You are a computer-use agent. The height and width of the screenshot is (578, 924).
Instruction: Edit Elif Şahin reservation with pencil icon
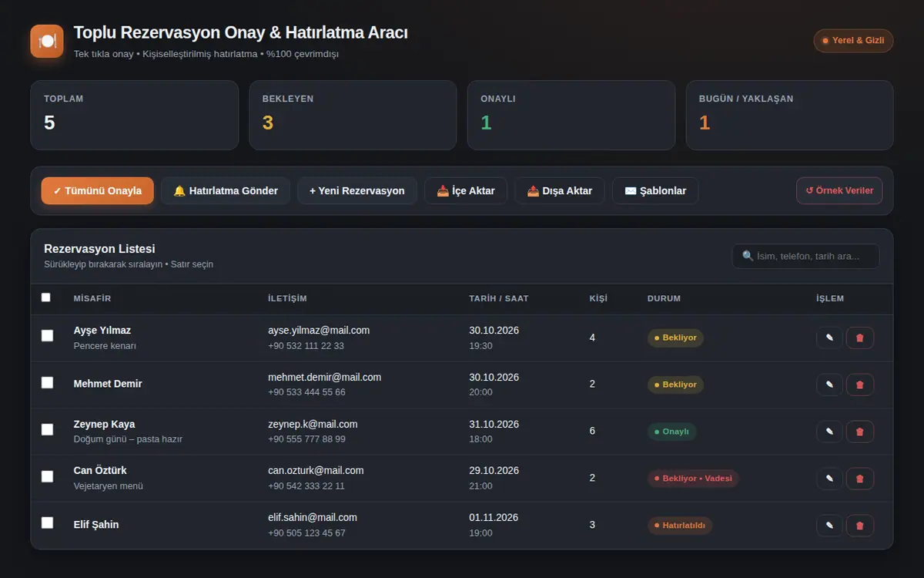point(829,526)
